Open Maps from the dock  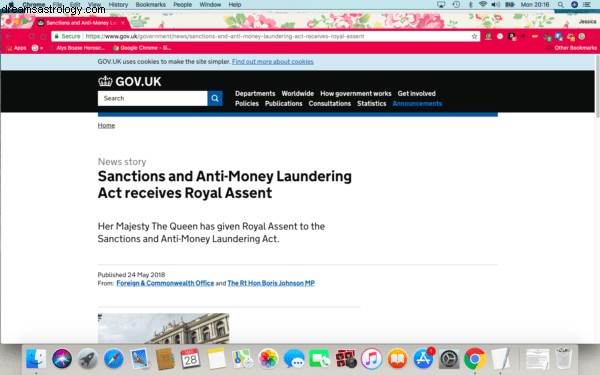242,359
